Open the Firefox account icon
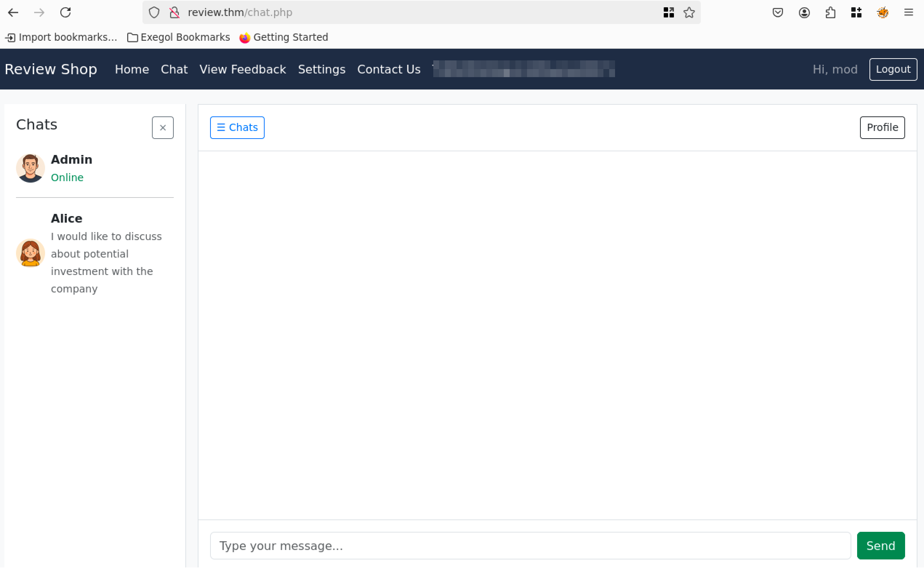Image resolution: width=924 pixels, height=574 pixels. click(804, 12)
